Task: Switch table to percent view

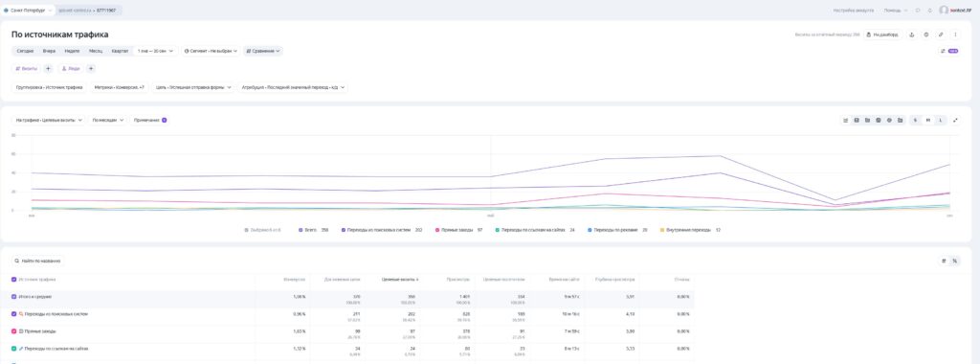Action: pyautogui.click(x=954, y=261)
